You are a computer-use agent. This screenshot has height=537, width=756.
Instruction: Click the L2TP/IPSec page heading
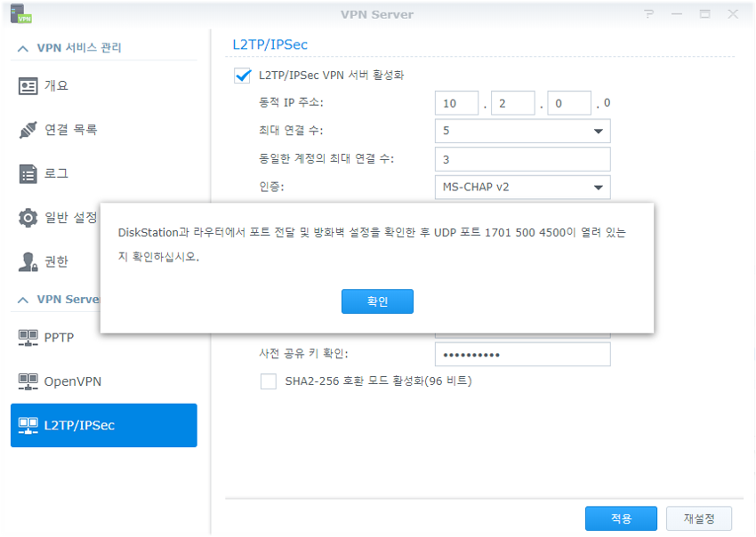coord(270,44)
